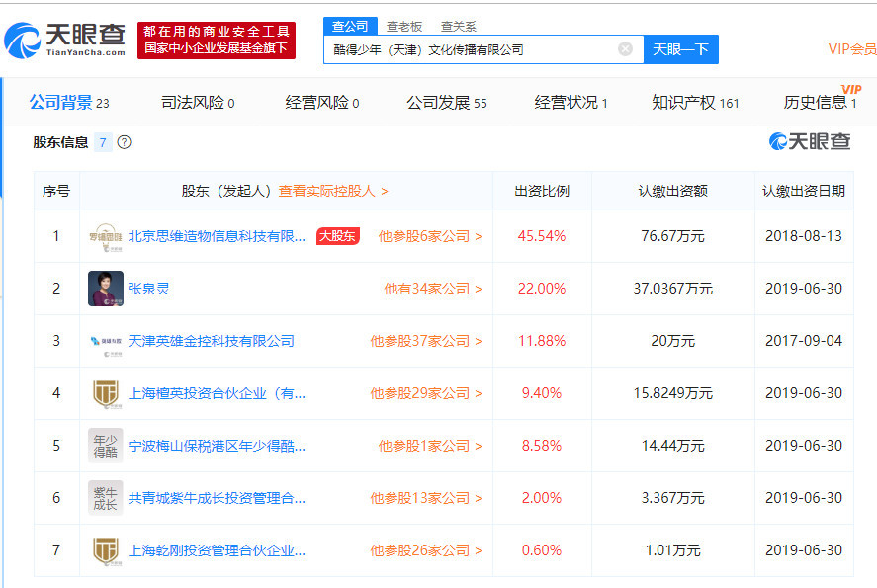This screenshot has height=588, width=877.
Task: Click the 3.367万元 contribution cell
Action: (673, 498)
